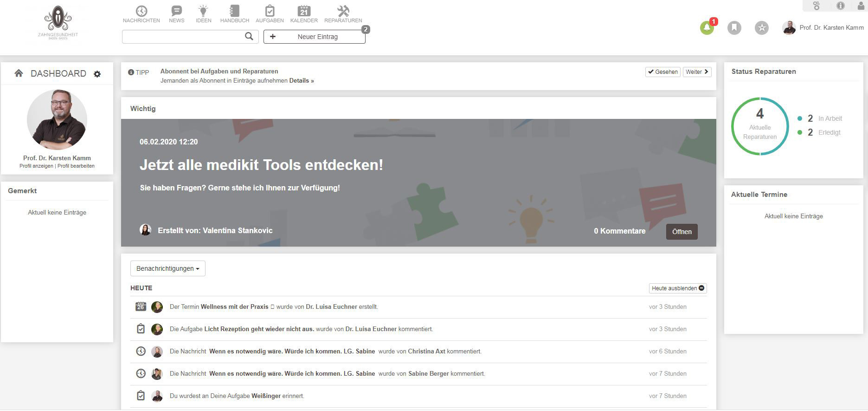The height and width of the screenshot is (411, 868).
Task: Click Valentina Stankovic's avatar in Wichtig banner
Action: click(146, 230)
